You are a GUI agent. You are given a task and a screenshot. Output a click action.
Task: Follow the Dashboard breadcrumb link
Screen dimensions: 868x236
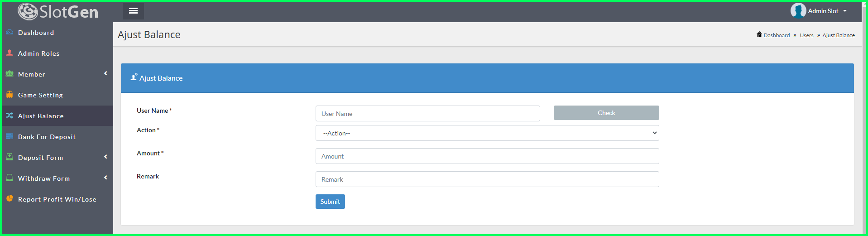pos(777,35)
